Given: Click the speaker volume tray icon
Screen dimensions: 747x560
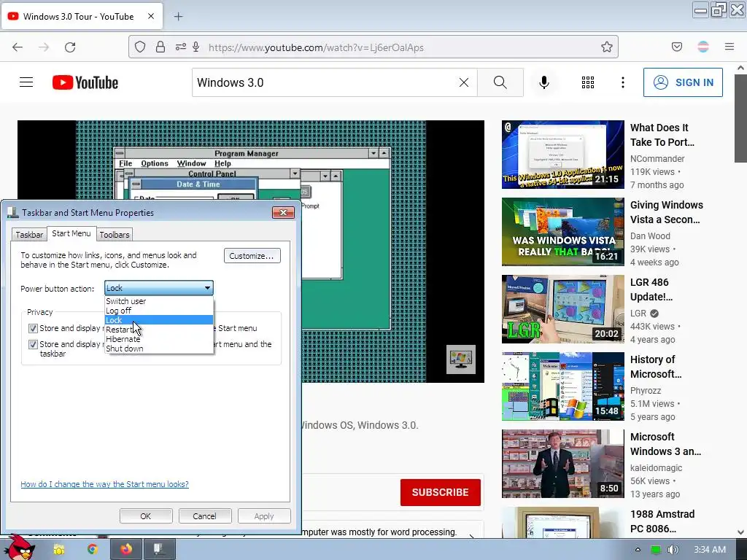Looking at the screenshot, I should click(673, 550).
